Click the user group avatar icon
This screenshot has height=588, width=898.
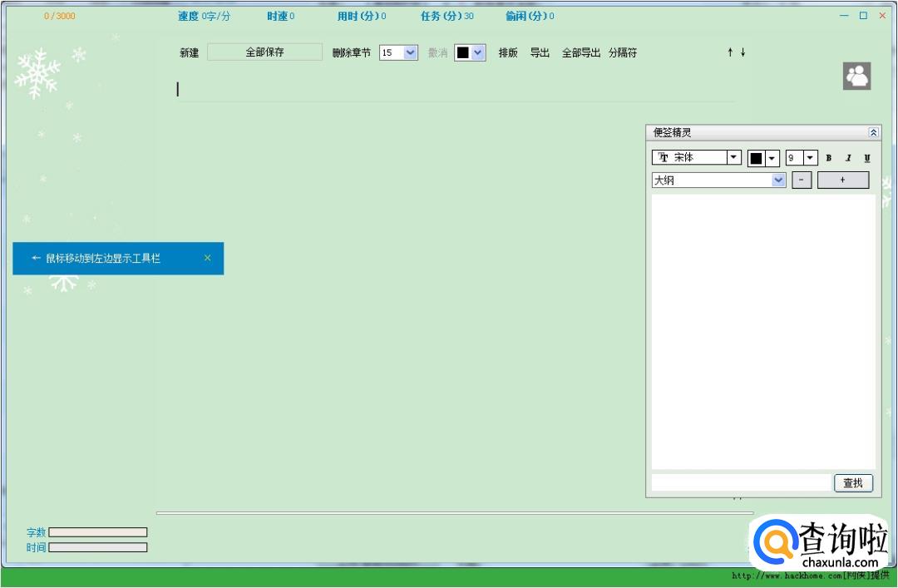tap(856, 76)
